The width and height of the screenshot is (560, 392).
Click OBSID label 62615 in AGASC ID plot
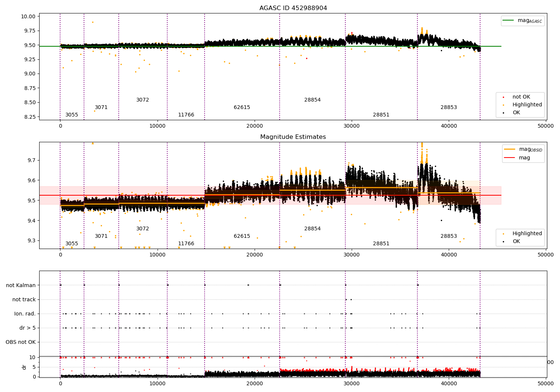pos(242,108)
